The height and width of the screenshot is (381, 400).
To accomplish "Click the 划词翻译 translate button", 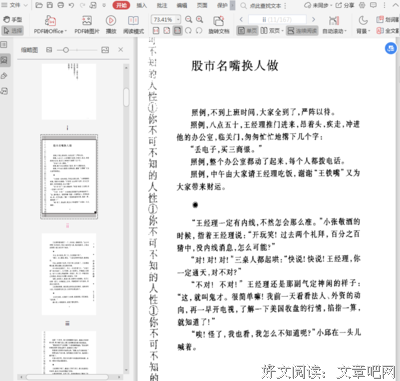I will click(388, 19).
